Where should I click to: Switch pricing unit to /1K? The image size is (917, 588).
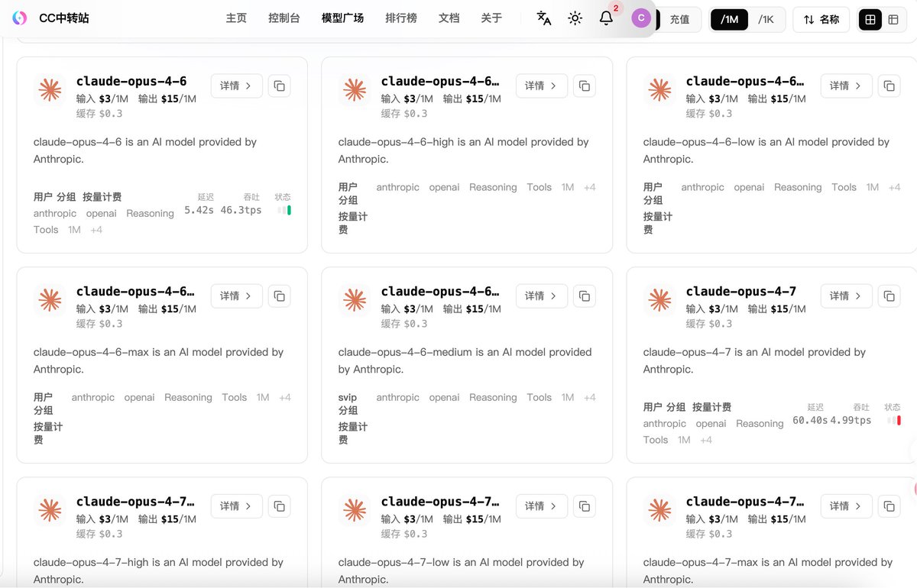(766, 19)
